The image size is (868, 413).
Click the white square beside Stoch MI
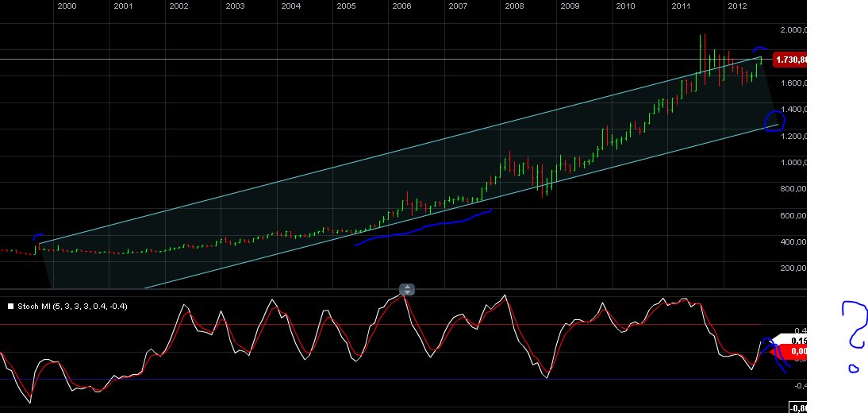pos(10,306)
